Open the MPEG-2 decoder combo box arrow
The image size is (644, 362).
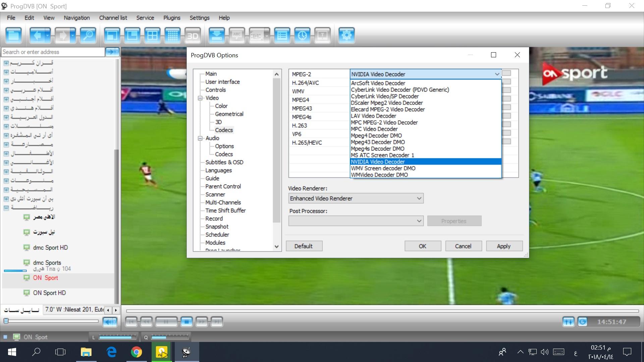tap(497, 74)
